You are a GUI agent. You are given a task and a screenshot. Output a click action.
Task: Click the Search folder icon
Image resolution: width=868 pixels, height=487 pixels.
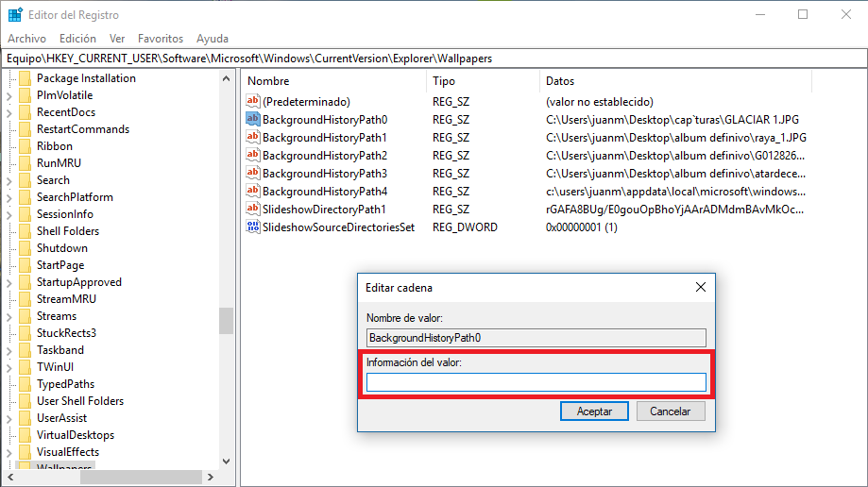pos(25,180)
